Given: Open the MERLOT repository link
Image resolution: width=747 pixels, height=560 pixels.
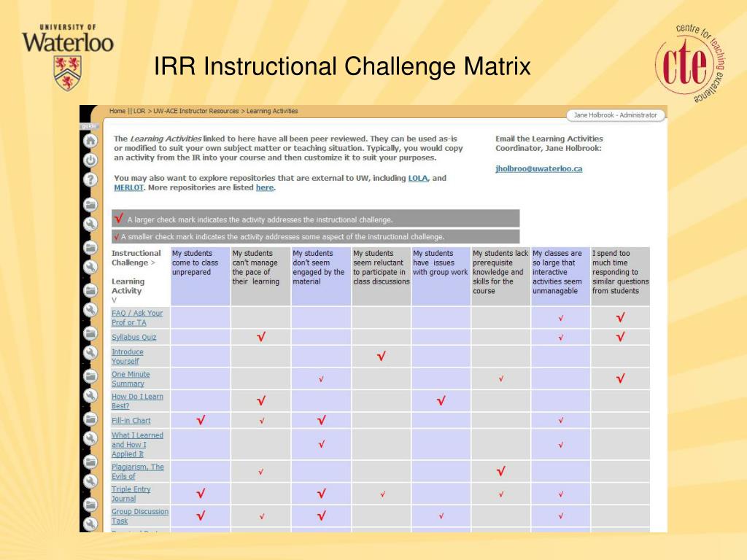Looking at the screenshot, I should tap(128, 187).
